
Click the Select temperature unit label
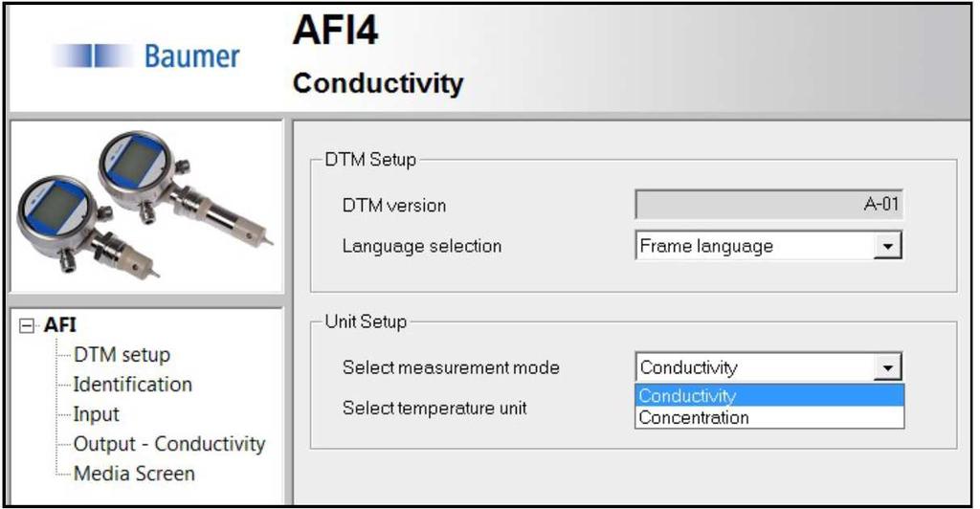pos(434,409)
